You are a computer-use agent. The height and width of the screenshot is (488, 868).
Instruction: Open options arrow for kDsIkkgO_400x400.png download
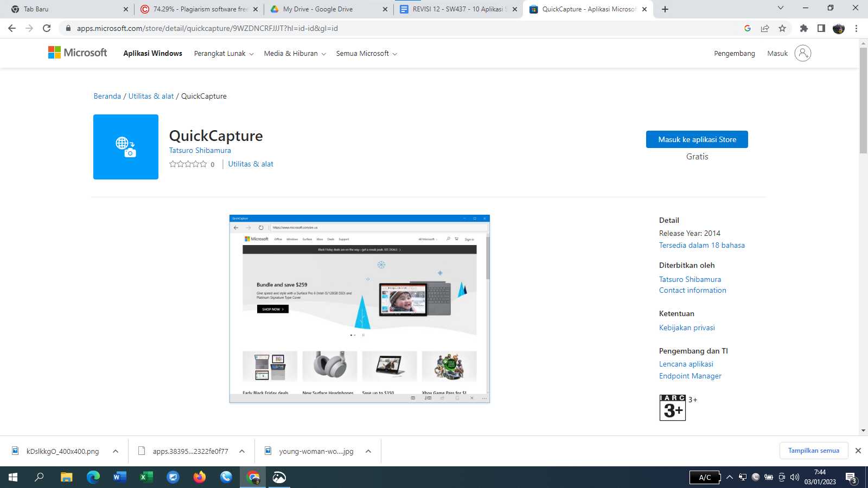point(116,451)
